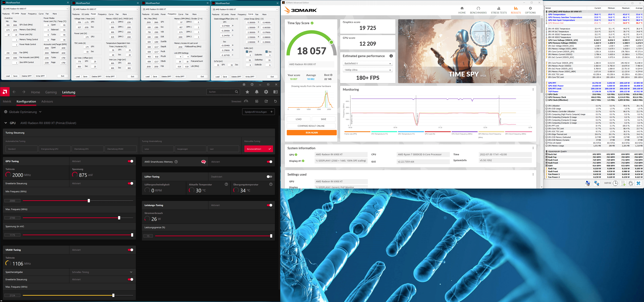Click the SmartAccess Memory info icon

176,162
